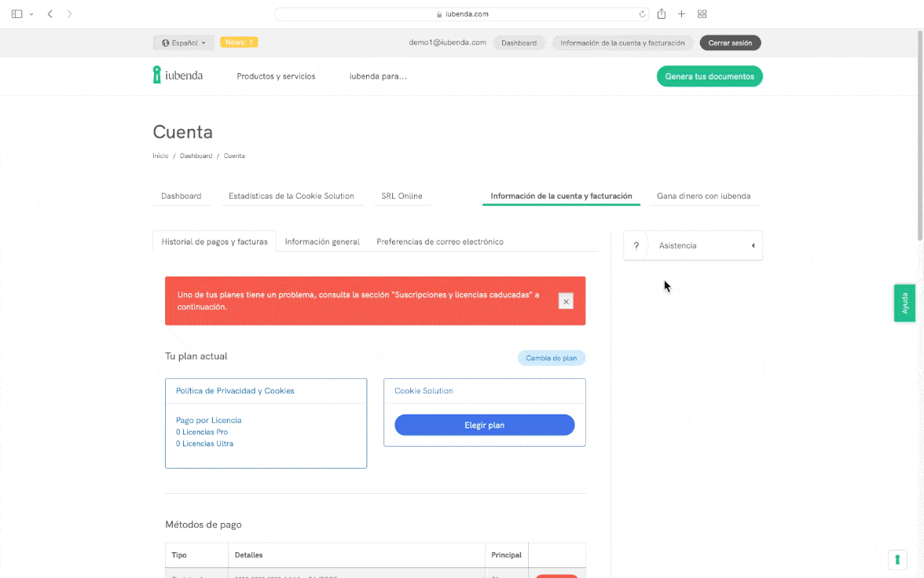
Task: Click the green iubenda badge at bottom right
Action: tap(897, 559)
